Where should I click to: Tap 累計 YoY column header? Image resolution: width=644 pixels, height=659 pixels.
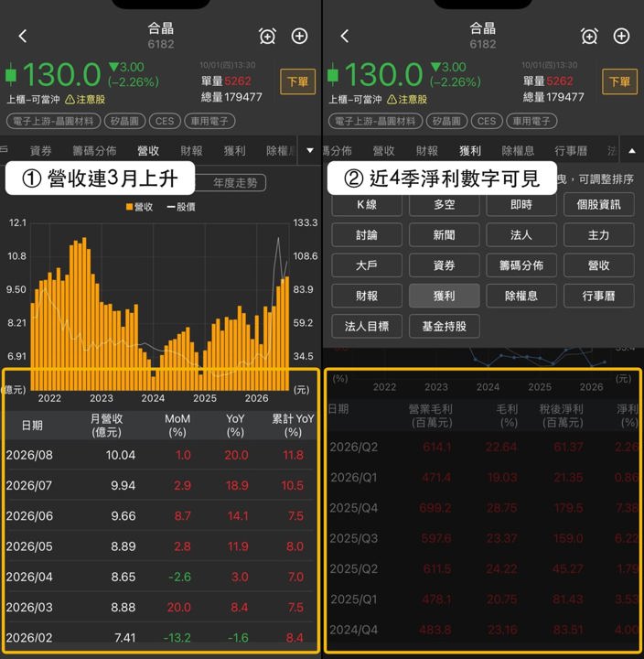[x=293, y=426]
